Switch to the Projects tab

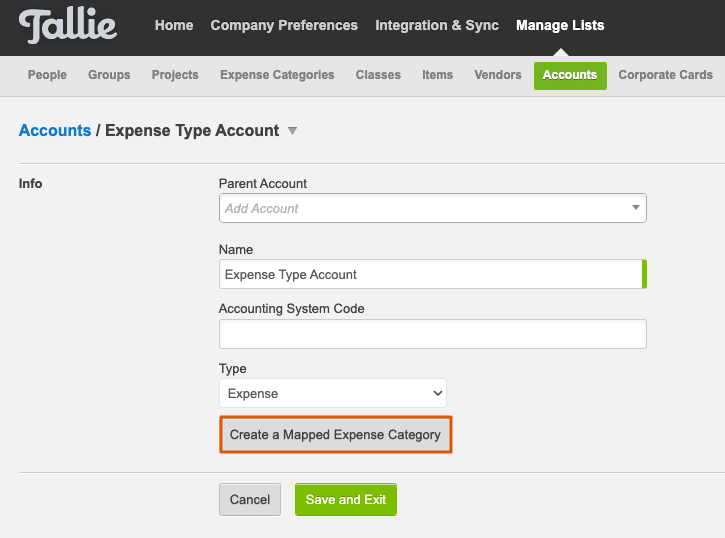click(175, 75)
